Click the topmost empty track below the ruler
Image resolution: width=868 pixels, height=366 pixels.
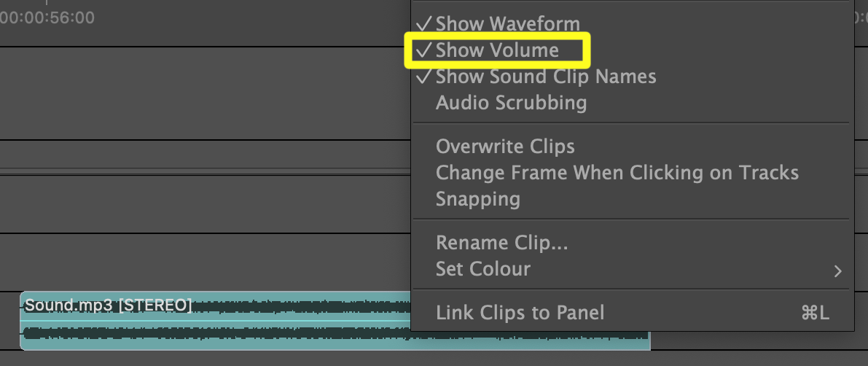coord(204,93)
